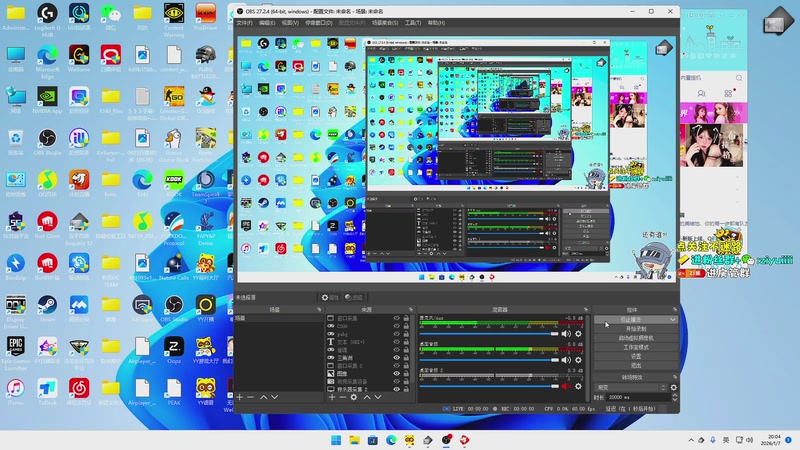800x450 pixels.
Task: Open 工具(T) menu in OBS
Action: point(413,23)
